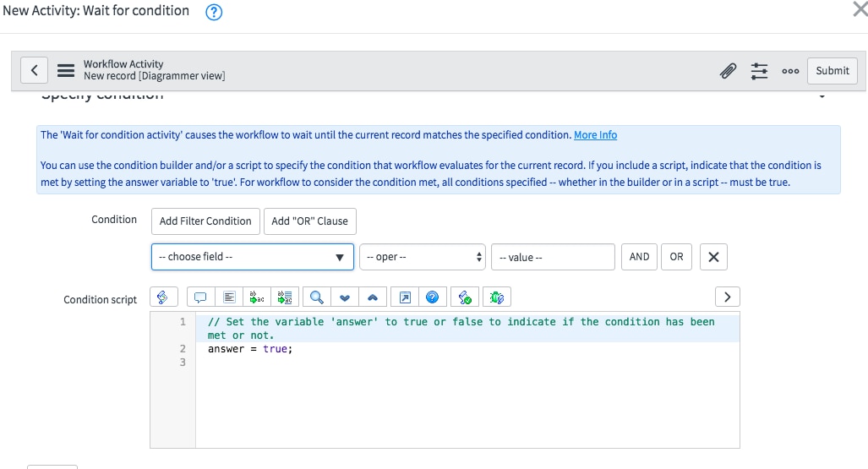Expand the script side panel arrow
Screen dimensions: 868x469
[x=728, y=297]
